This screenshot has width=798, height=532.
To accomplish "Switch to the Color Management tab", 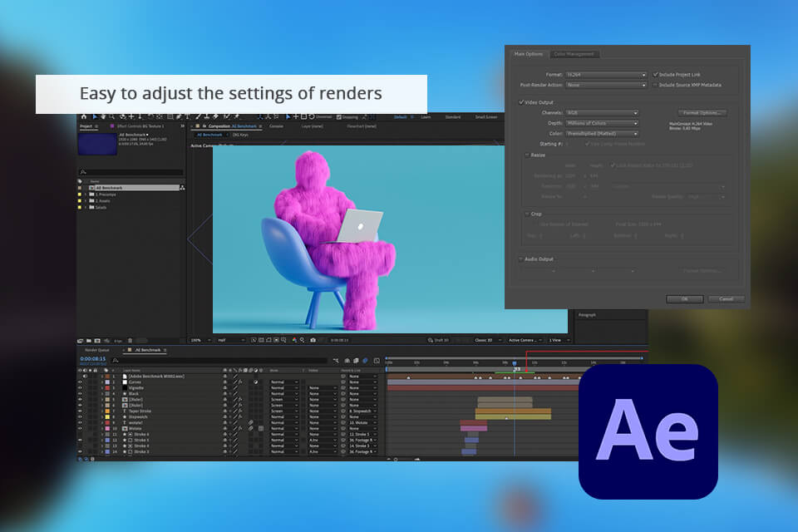I will click(x=574, y=54).
